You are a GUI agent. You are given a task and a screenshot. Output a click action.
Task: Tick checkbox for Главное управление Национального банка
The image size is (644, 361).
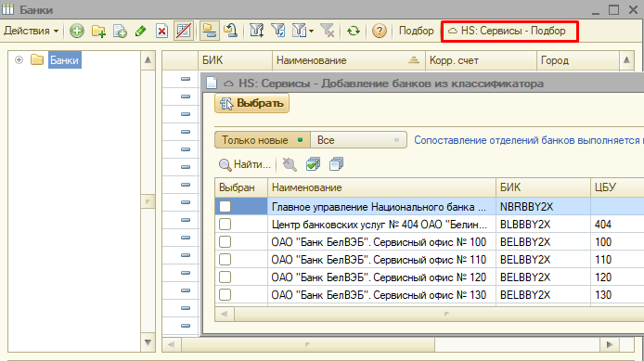[x=225, y=207]
